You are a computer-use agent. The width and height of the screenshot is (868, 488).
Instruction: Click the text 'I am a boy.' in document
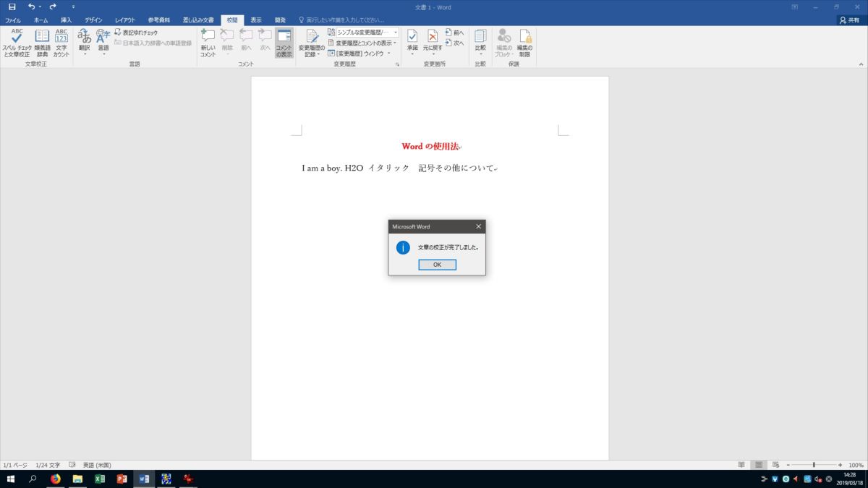click(322, 168)
